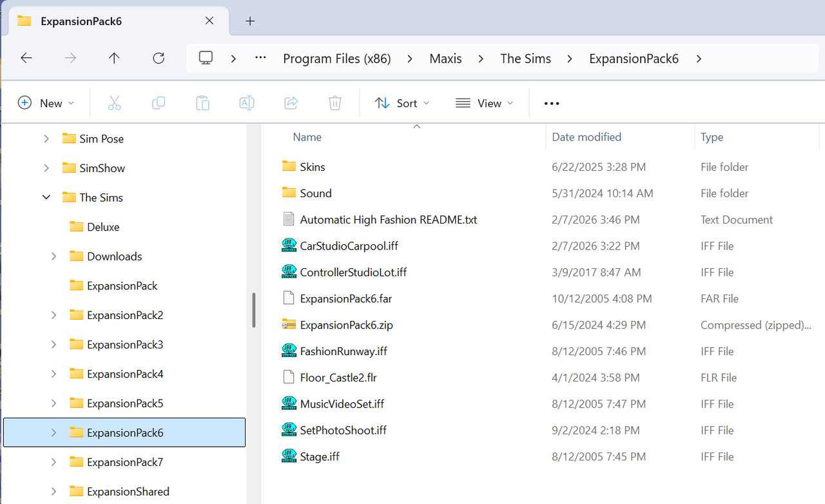The height and width of the screenshot is (504, 825).
Task: Click the '10/12/2005 4:08 PM' date cell
Action: tap(602, 298)
